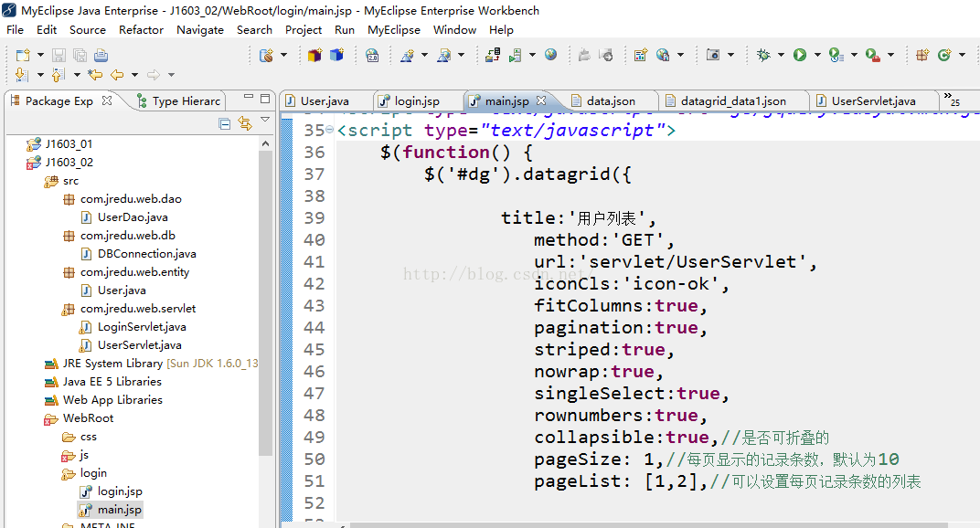980x528 pixels.
Task: Open the Back history dropdown arrow
Action: point(134,75)
